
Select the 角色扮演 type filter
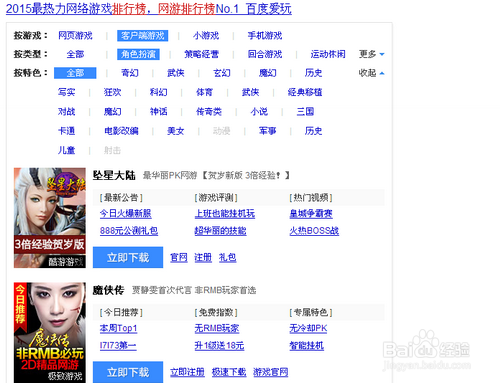point(138,54)
